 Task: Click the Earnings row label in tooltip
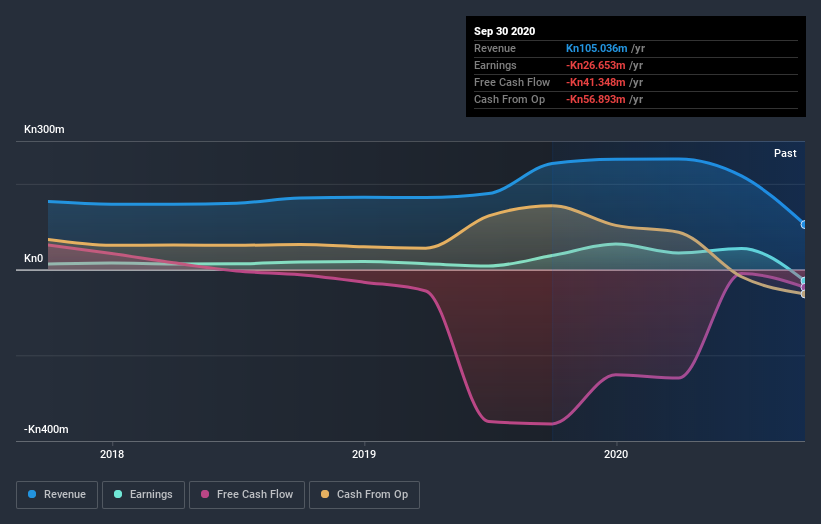pos(495,65)
